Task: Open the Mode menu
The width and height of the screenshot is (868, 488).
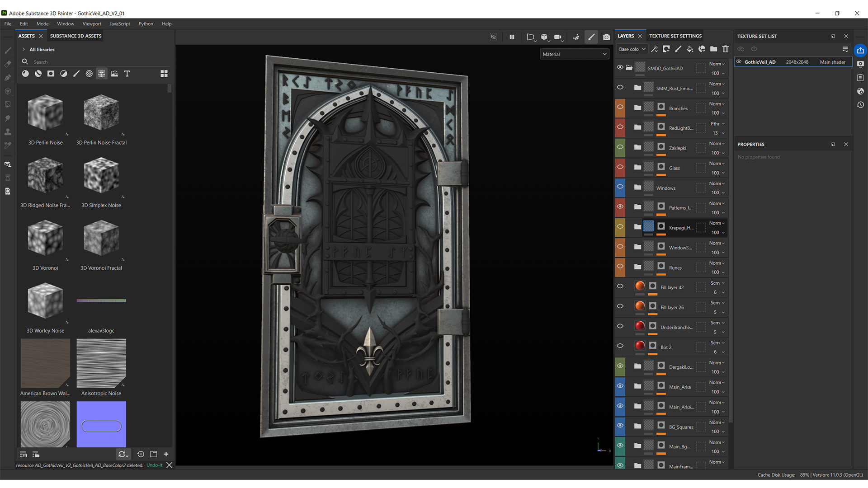Action: 42,24
